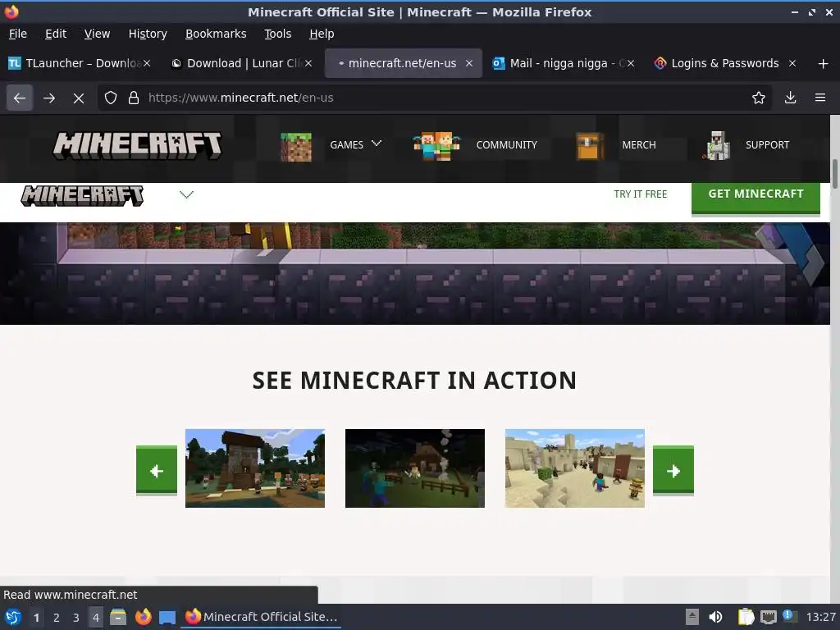The height and width of the screenshot is (630, 840).
Task: Open the COMMUNITY navigation link
Action: 506,145
